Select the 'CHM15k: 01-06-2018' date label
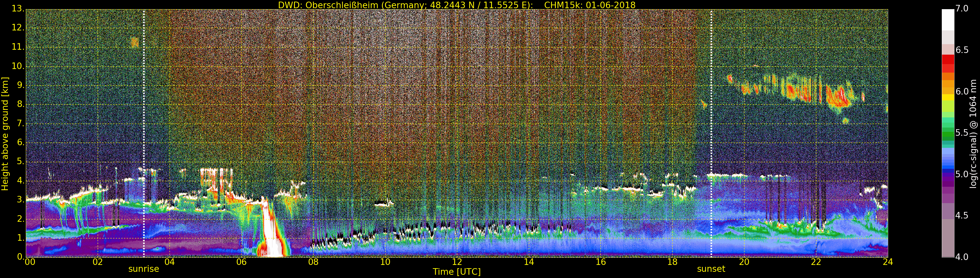 tap(590, 5)
